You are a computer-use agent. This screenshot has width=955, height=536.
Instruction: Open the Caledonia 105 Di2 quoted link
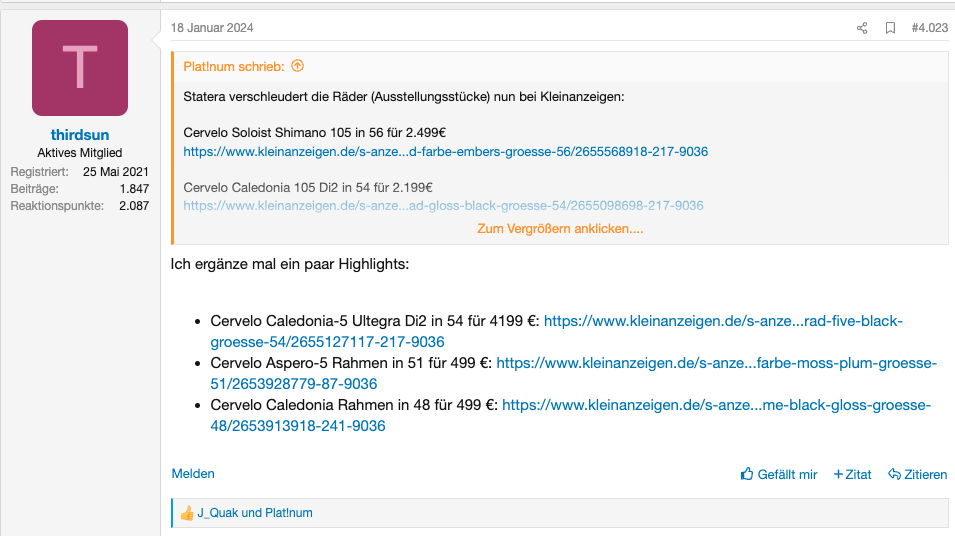coord(443,205)
